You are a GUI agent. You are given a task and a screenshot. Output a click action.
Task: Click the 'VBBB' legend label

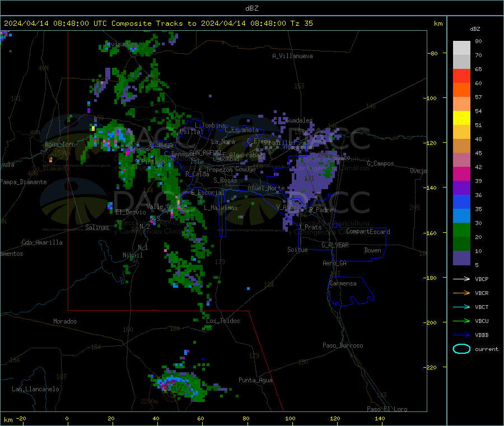click(482, 335)
